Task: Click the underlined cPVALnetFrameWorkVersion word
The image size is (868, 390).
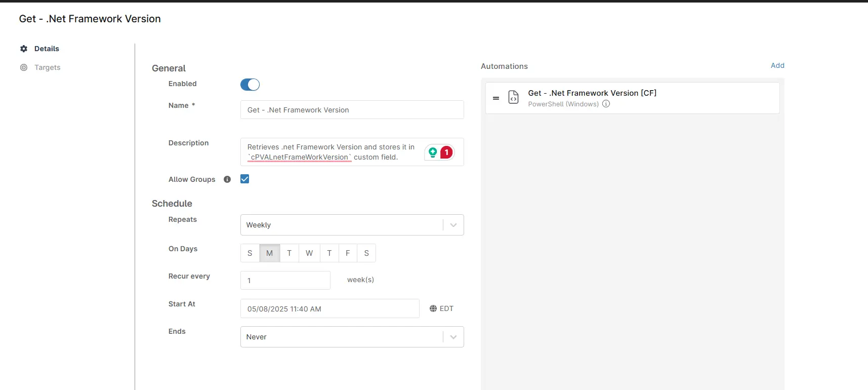Action: (x=300, y=157)
